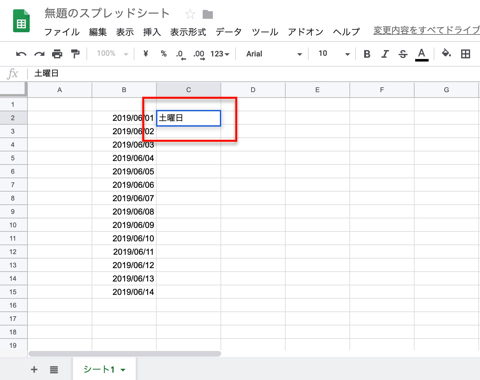Open the ファイル menu
The width and height of the screenshot is (480, 380).
(62, 32)
